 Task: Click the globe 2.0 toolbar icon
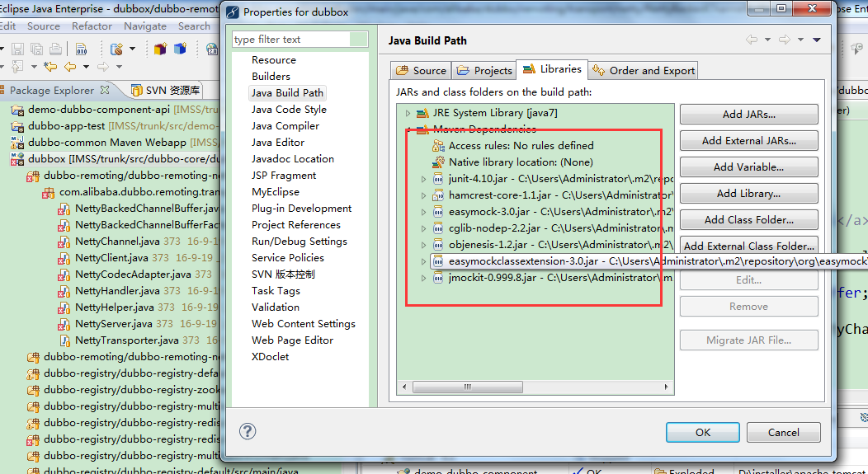(x=212, y=49)
